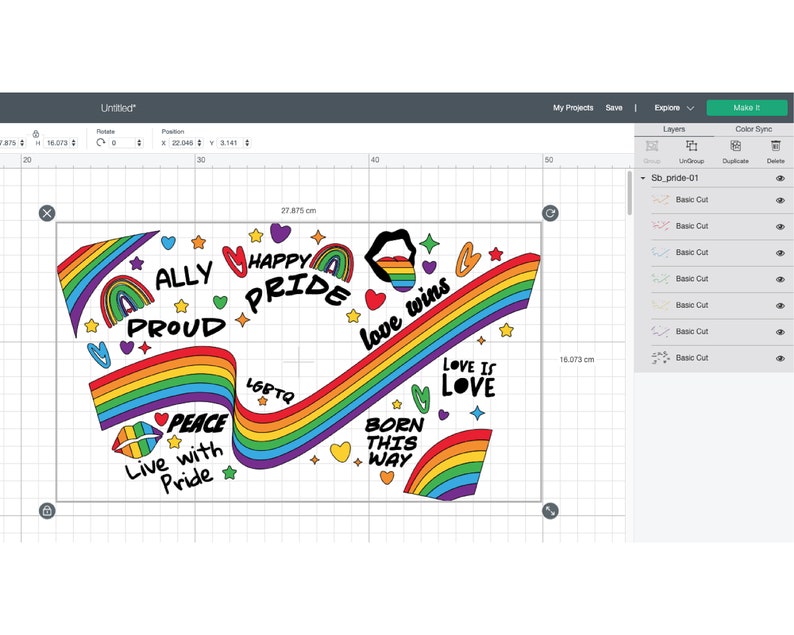Viewport: 794px width, 635px height.
Task: Hide the Sb_pride-01 group layer
Action: (x=780, y=178)
